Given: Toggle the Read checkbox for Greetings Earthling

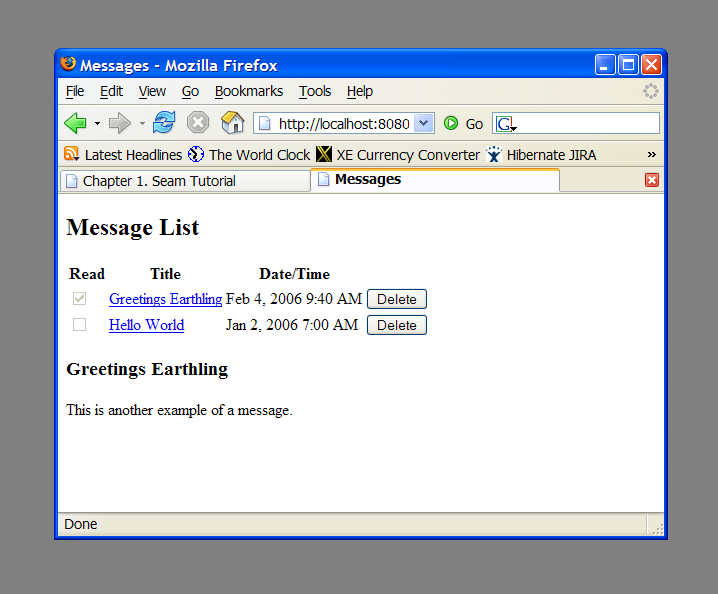Looking at the screenshot, I should [80, 299].
